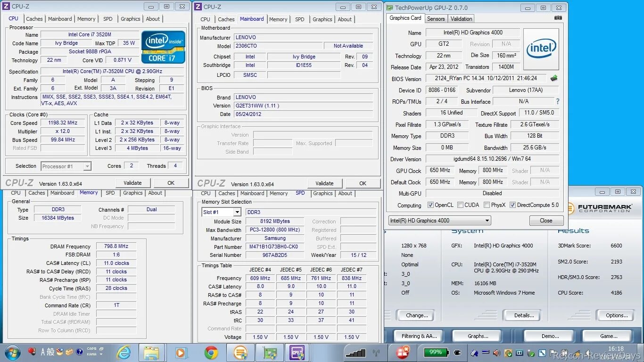Click the Specification Core i7-3520M text
This screenshot has height=362, width=644.
pos(112,71)
